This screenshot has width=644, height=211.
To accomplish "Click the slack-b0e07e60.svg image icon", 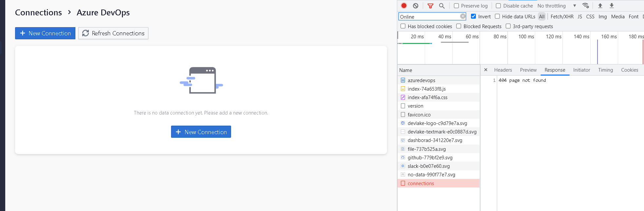I will tap(403, 166).
